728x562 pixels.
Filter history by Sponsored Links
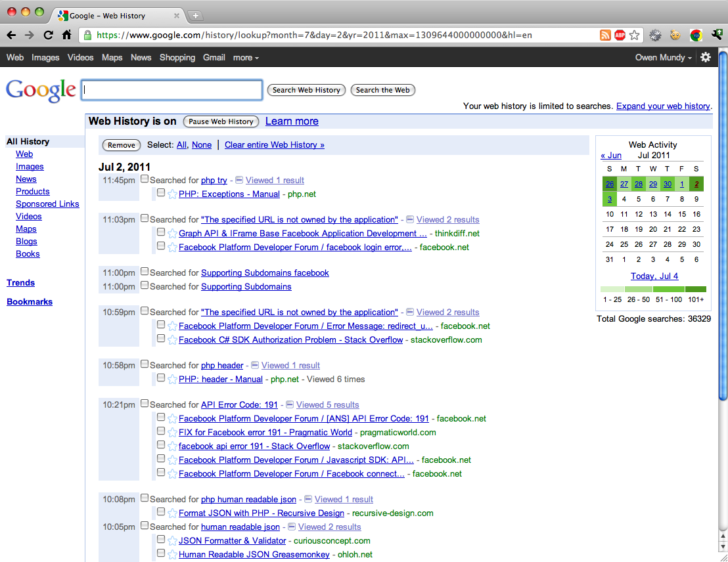click(x=47, y=204)
